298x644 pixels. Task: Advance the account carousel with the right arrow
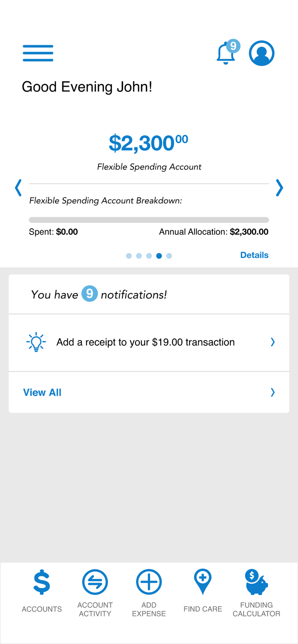[x=280, y=188]
